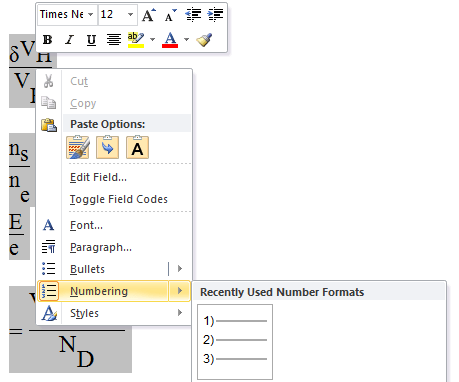Click the Bullets list icon
459x382 pixels.
point(49,269)
